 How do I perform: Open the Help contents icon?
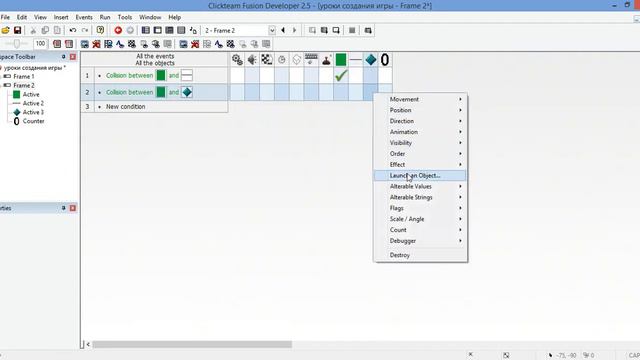click(100, 30)
